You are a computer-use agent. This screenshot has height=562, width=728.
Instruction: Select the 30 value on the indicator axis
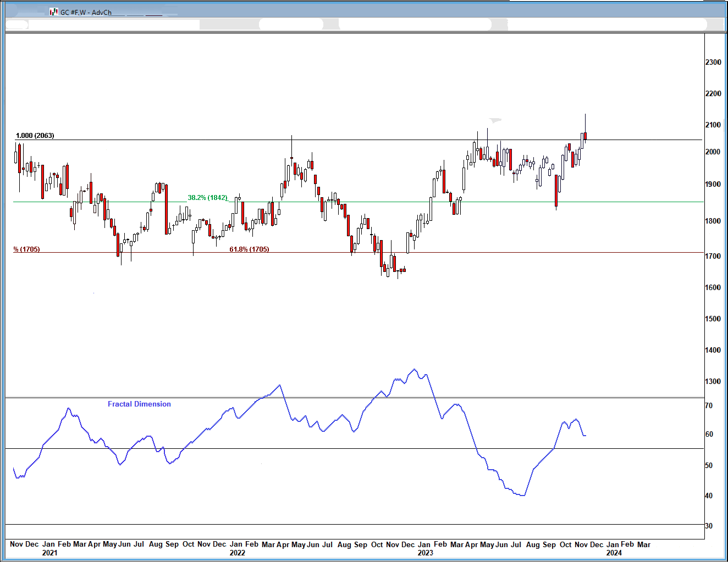point(709,526)
